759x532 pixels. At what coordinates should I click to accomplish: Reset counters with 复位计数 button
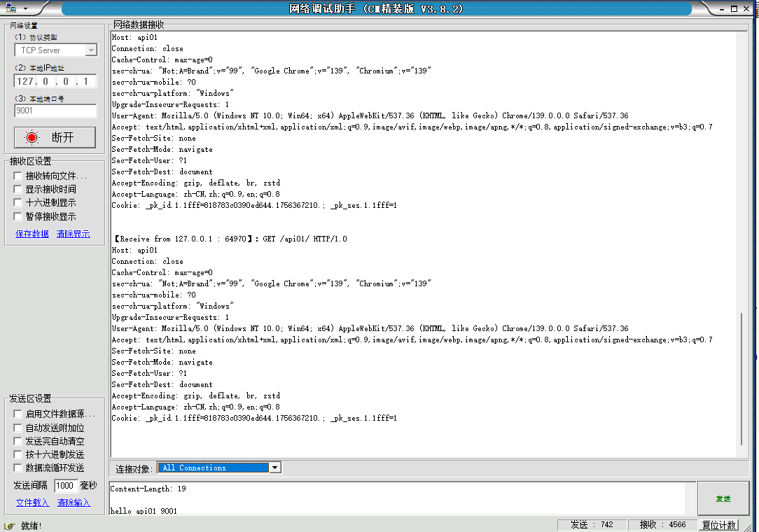pyautogui.click(x=719, y=525)
